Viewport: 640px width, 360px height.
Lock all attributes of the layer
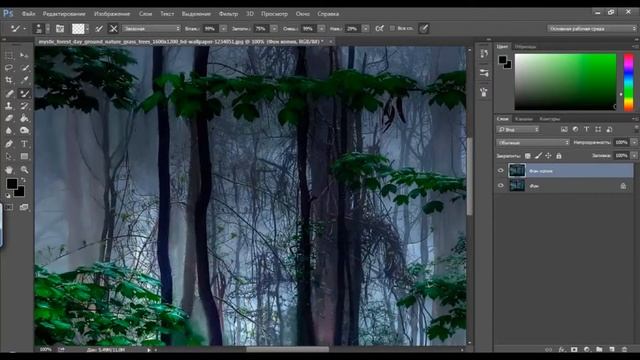(x=559, y=156)
